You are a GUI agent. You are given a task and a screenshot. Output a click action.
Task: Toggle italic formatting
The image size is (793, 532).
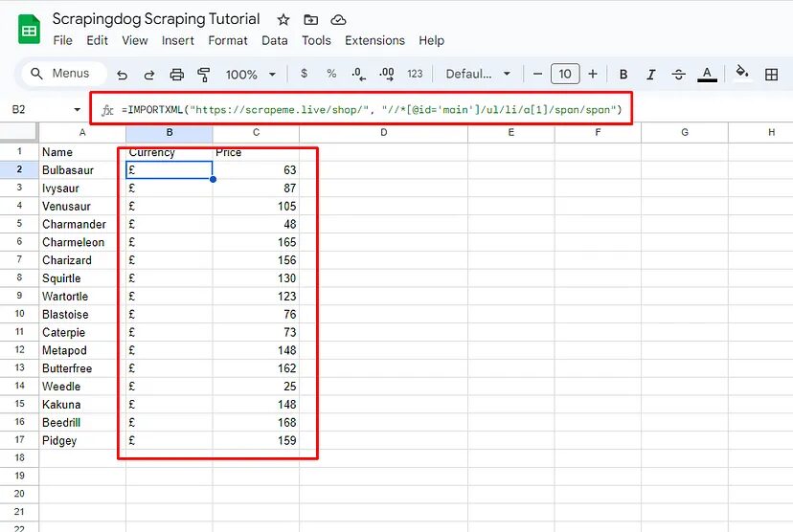coord(651,75)
